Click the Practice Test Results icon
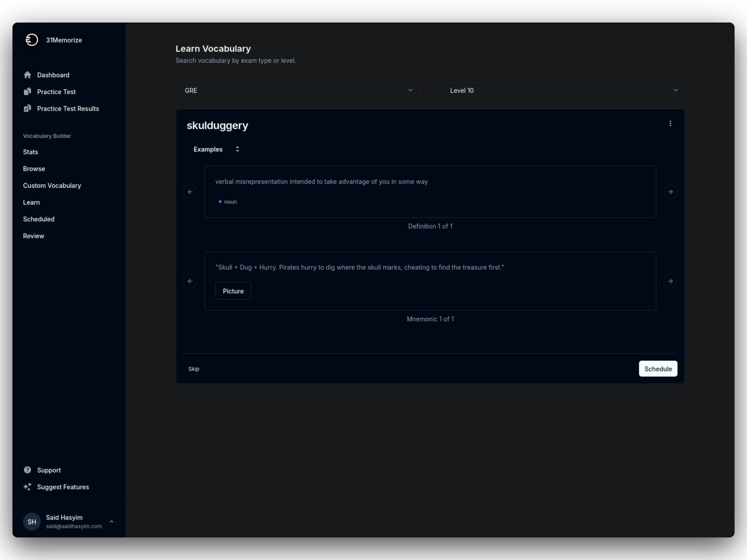The image size is (747, 560). coord(27,108)
